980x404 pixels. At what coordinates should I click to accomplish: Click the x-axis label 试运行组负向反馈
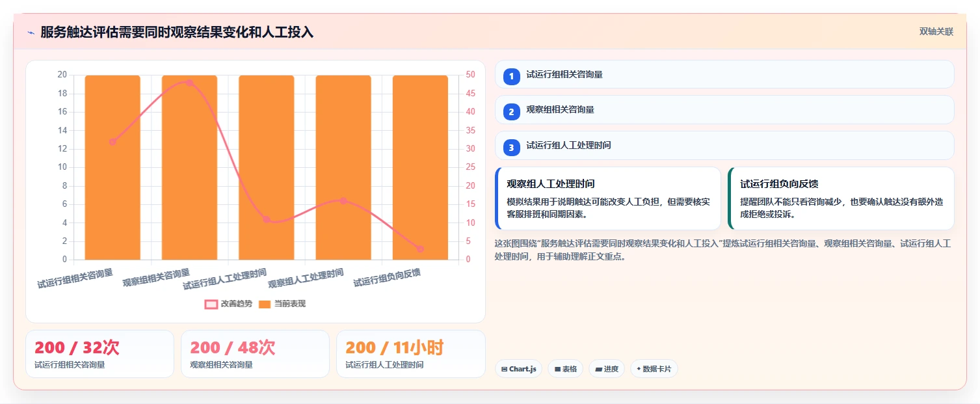387,278
